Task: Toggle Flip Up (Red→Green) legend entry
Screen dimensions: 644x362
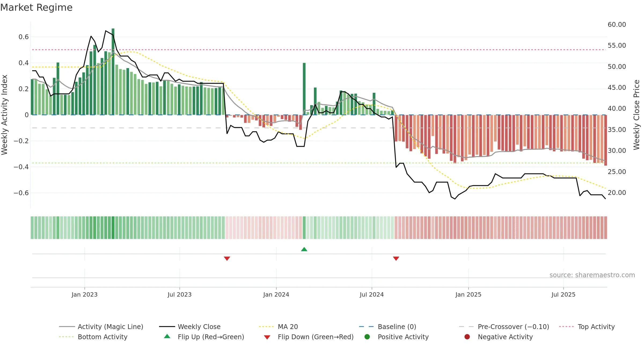Action: pyautogui.click(x=204, y=337)
